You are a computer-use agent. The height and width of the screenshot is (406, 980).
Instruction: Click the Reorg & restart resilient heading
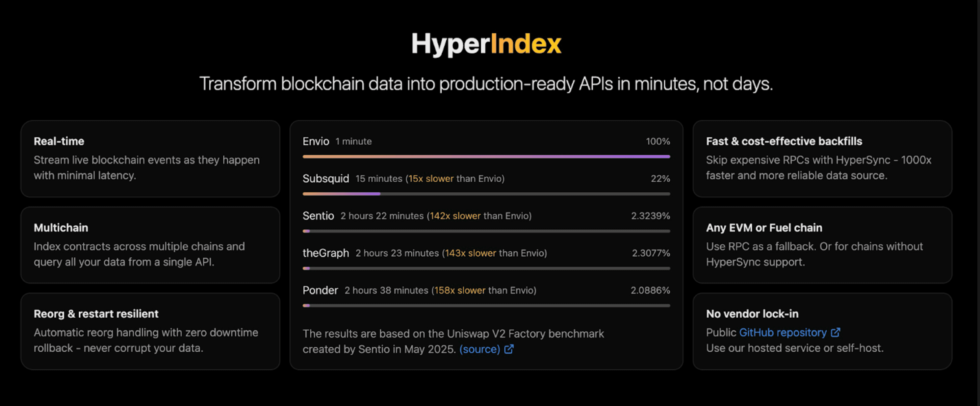pyautogui.click(x=96, y=314)
